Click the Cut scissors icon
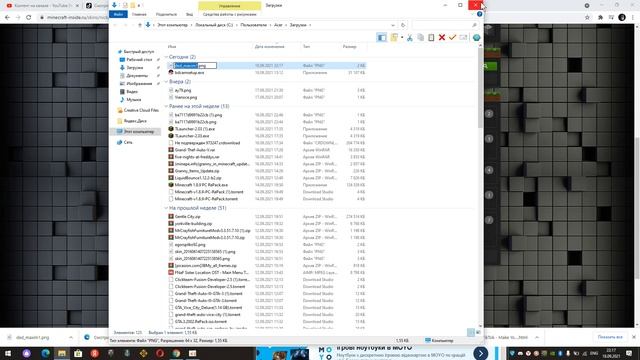 410,38
